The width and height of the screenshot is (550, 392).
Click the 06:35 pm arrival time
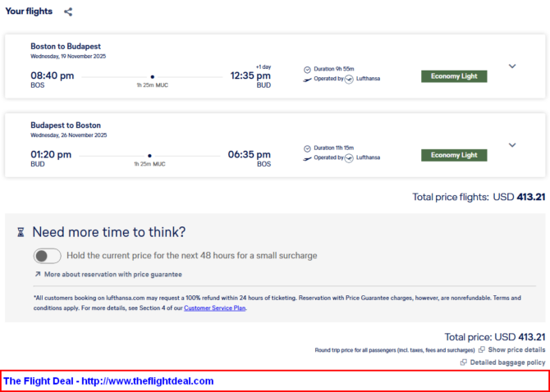(x=250, y=154)
